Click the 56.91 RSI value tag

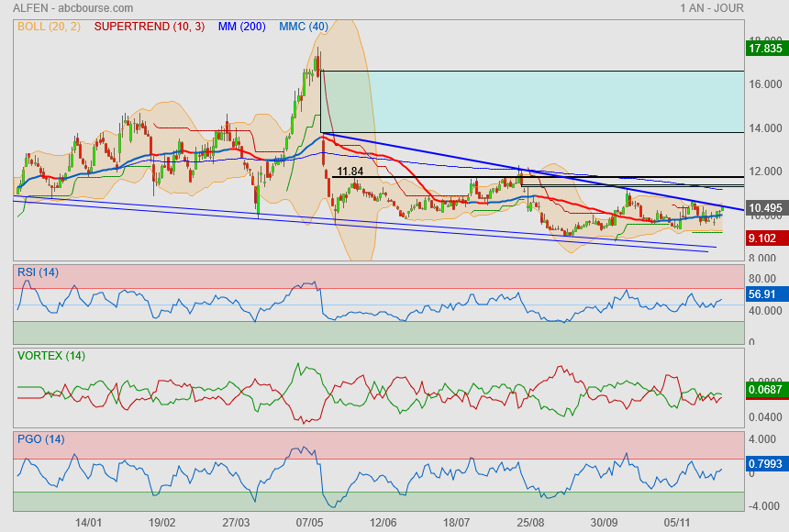click(x=763, y=296)
